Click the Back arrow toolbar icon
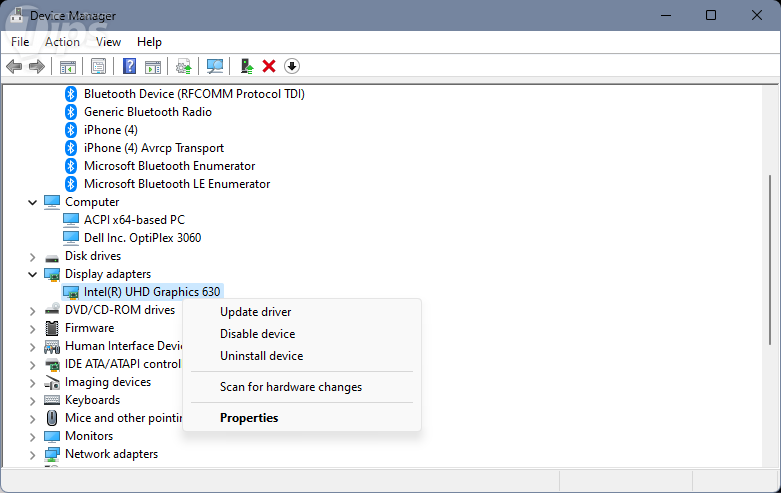The width and height of the screenshot is (781, 494). point(14,66)
